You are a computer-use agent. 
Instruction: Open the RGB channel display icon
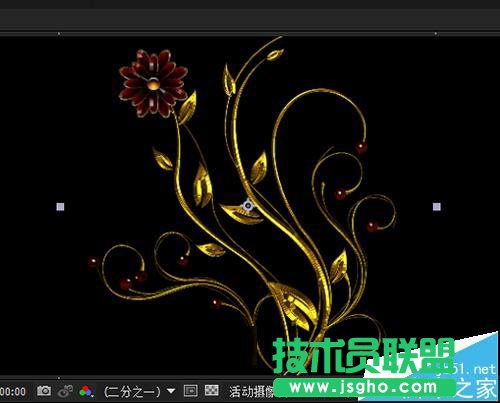(86, 391)
